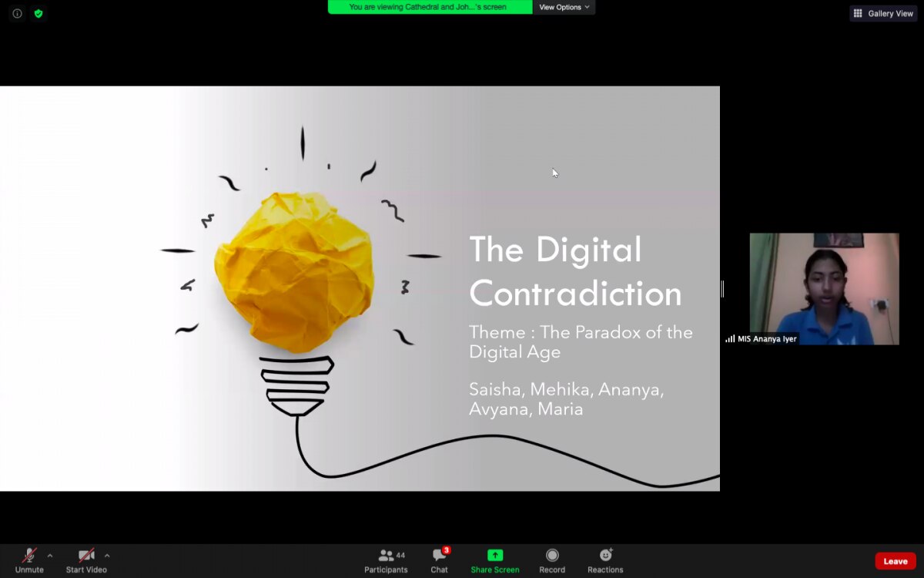The width and height of the screenshot is (924, 578).
Task: Open the Participants panel
Action: pos(386,561)
